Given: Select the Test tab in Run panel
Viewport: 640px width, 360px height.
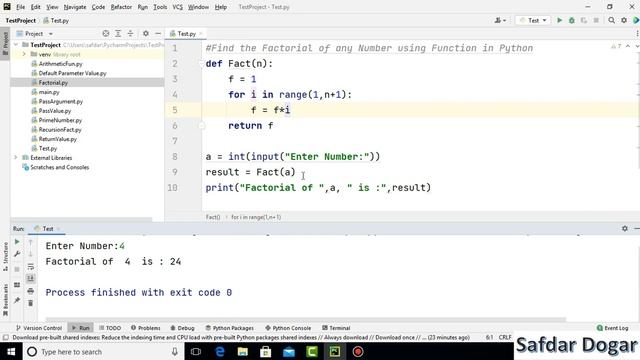Looking at the screenshot, I should 48,229.
